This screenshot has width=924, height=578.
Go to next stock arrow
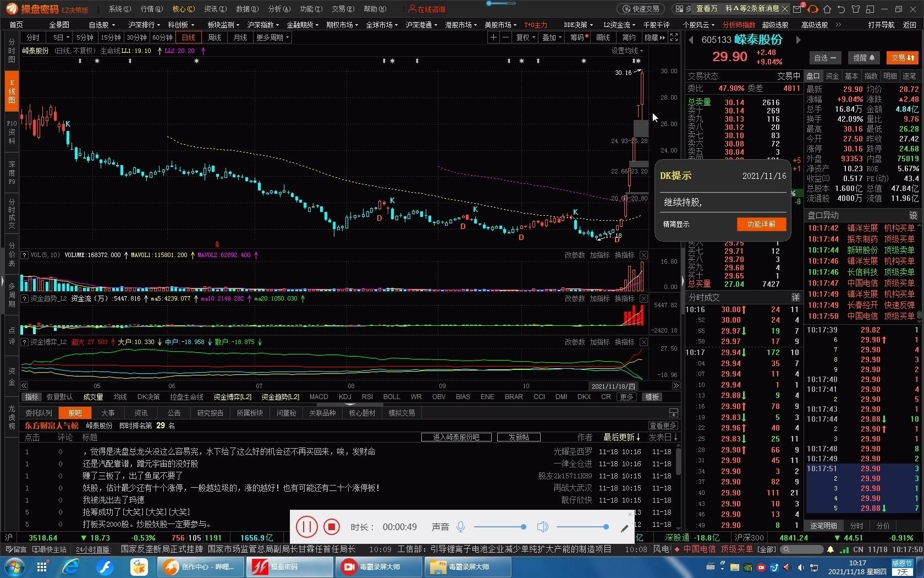[x=798, y=40]
